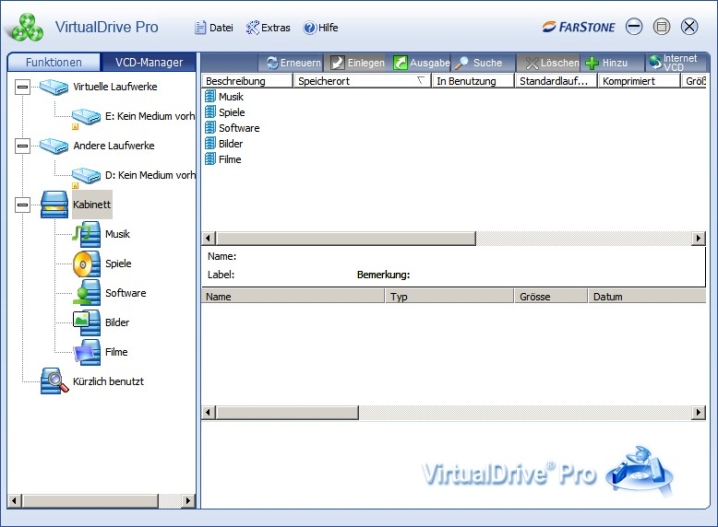Open the Extras menu
718x527 pixels.
point(268,28)
